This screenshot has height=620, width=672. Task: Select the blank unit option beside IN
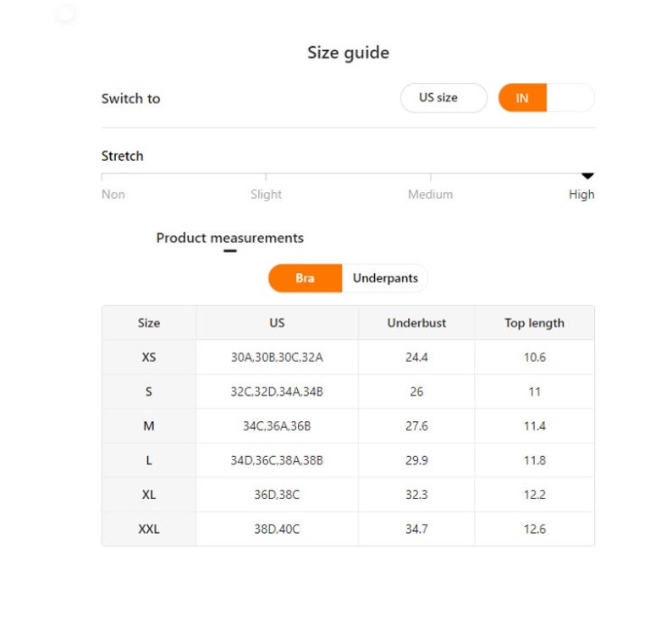(570, 98)
